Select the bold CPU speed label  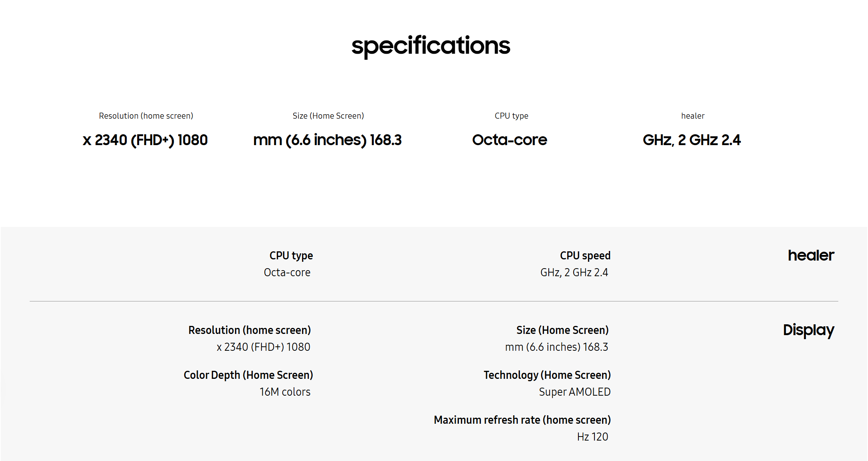pos(585,256)
